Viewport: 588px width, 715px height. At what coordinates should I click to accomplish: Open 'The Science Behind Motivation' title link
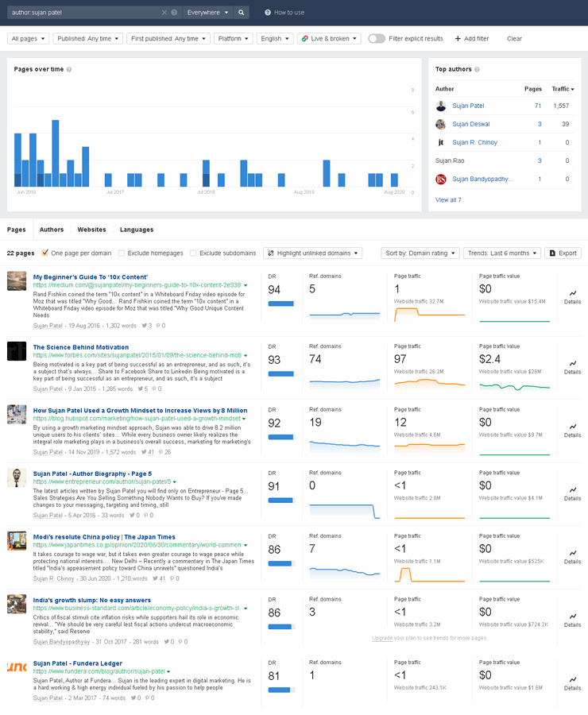tap(81, 347)
